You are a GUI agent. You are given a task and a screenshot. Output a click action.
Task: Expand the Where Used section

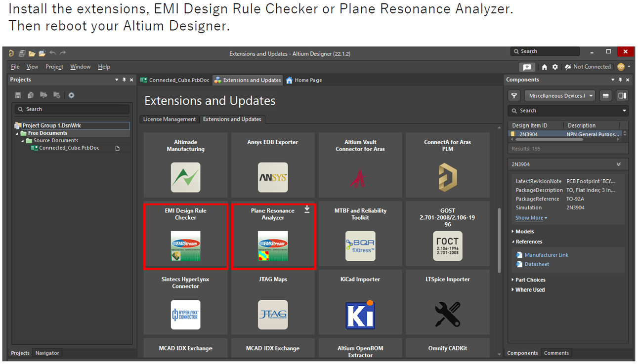pos(513,290)
